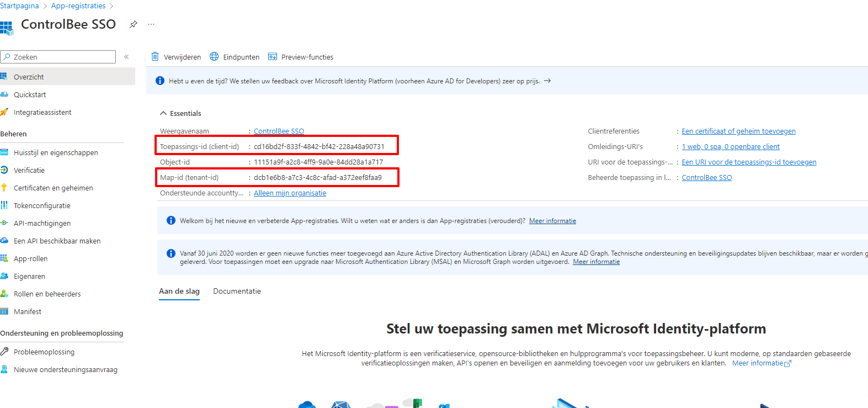Viewport: 868px width, 408px height.
Task: Open App-rollen in the sidebar
Action: pos(30,258)
